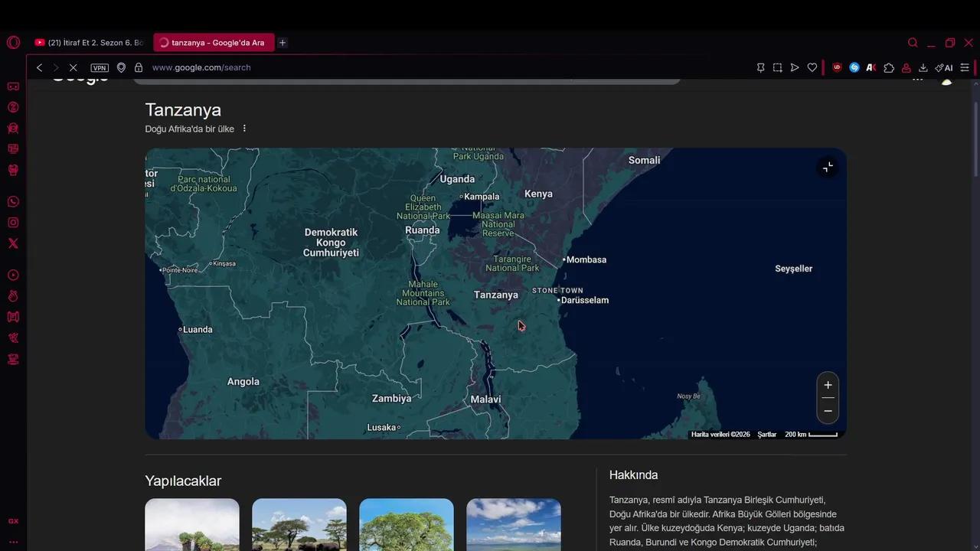Open the Opera menu logo

pos(13,43)
